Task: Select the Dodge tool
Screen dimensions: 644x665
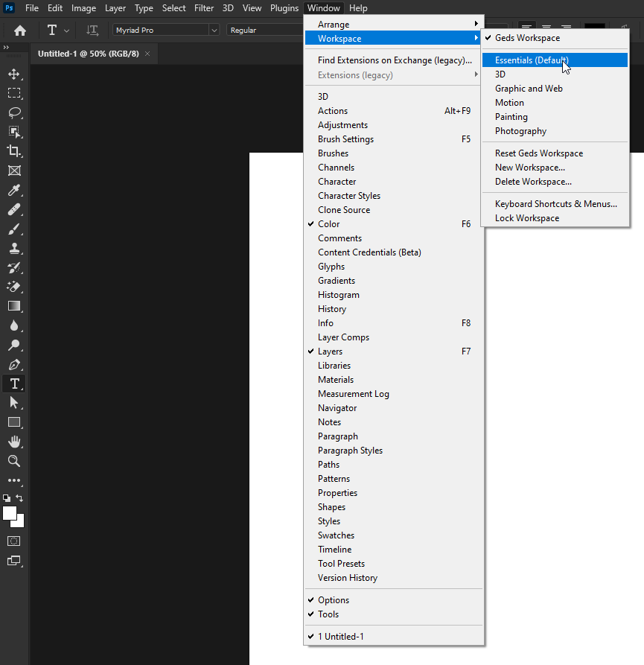Action: tap(14, 346)
